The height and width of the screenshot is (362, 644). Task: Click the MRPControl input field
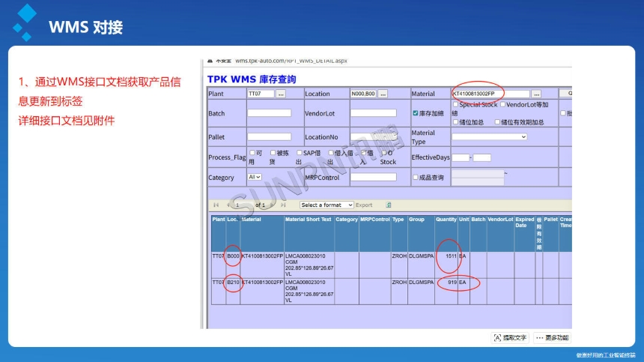click(x=374, y=177)
